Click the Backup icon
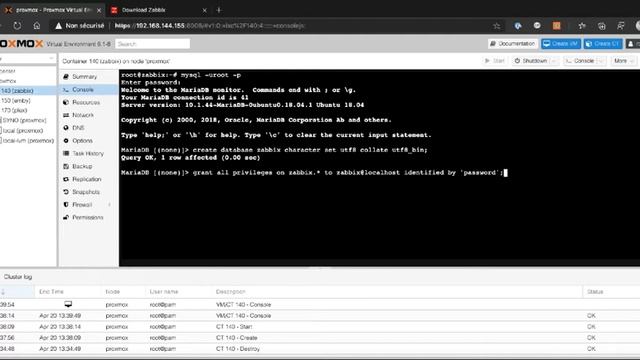Image resolution: width=640 pixels, height=360 pixels. coord(66,166)
